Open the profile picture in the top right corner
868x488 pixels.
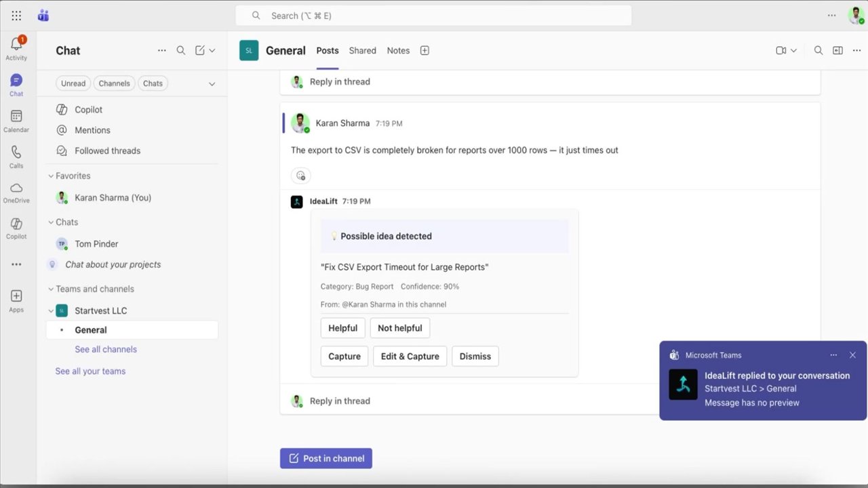(x=856, y=16)
